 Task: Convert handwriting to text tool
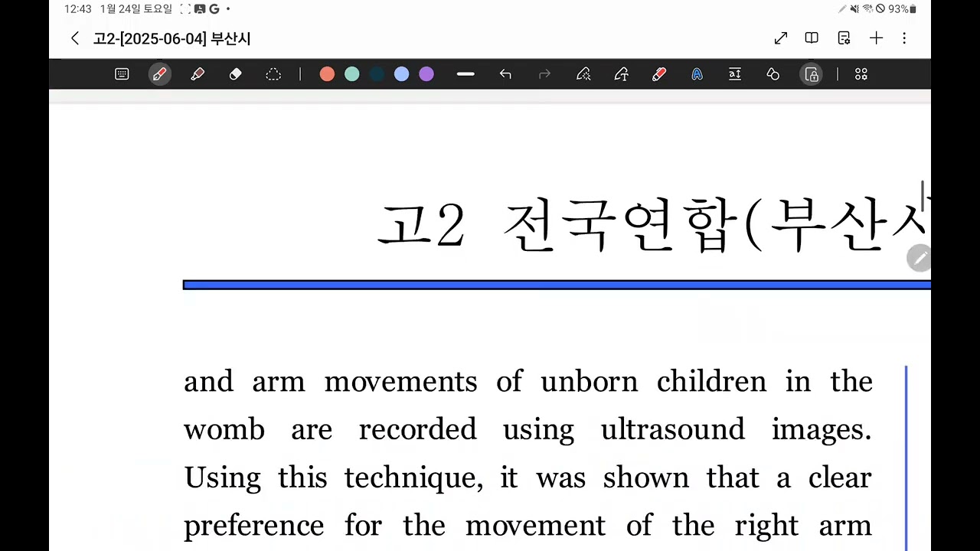621,74
